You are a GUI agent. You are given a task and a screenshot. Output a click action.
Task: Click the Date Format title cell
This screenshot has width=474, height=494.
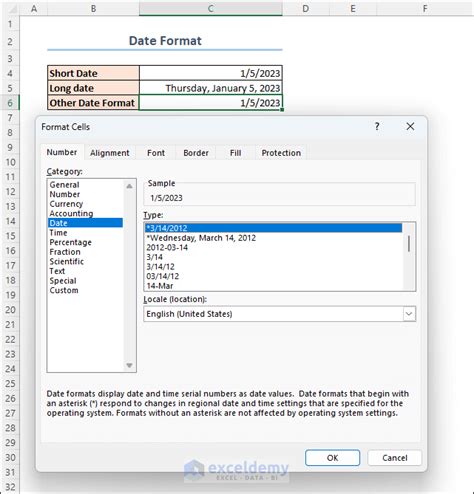point(165,41)
